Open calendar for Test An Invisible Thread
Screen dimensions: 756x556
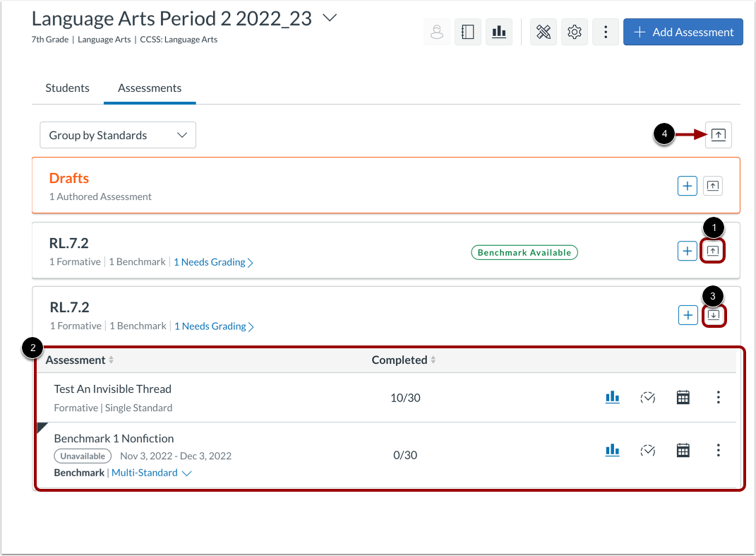click(x=683, y=397)
